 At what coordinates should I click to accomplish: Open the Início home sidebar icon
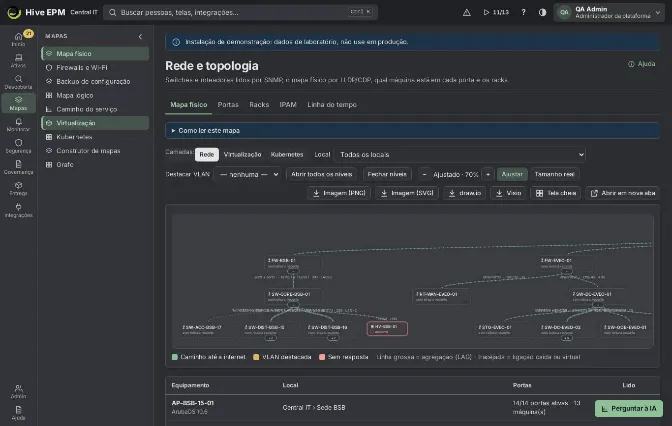tap(18, 39)
